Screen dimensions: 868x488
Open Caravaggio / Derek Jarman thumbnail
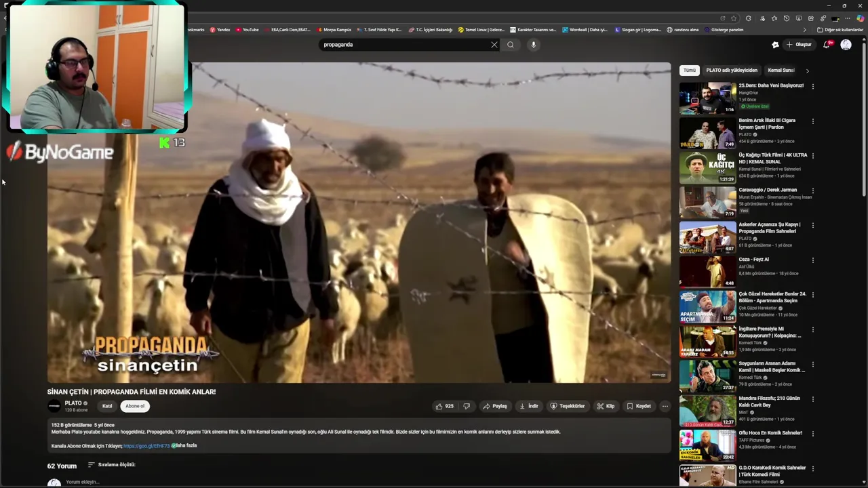pos(707,202)
